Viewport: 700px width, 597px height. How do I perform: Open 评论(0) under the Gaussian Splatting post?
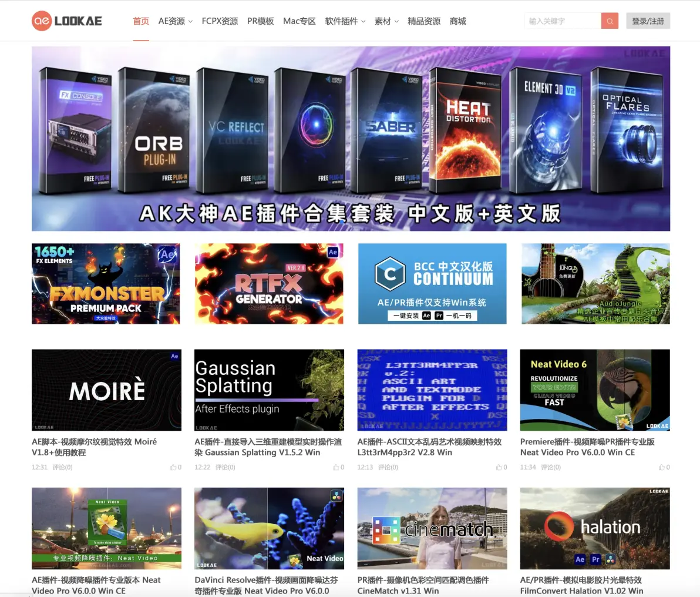click(226, 467)
